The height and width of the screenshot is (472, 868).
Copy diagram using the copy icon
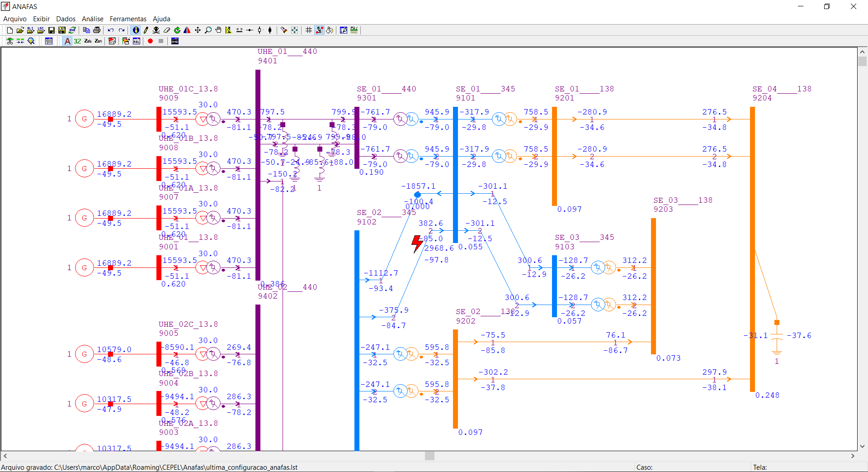coord(86,30)
